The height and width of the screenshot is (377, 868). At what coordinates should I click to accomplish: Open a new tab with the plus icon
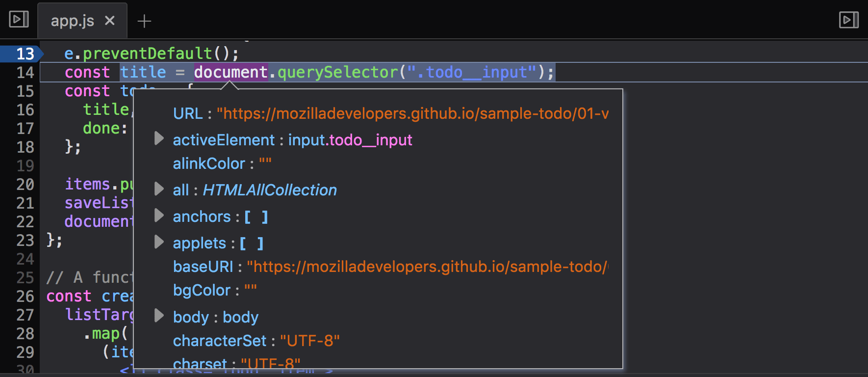(144, 21)
